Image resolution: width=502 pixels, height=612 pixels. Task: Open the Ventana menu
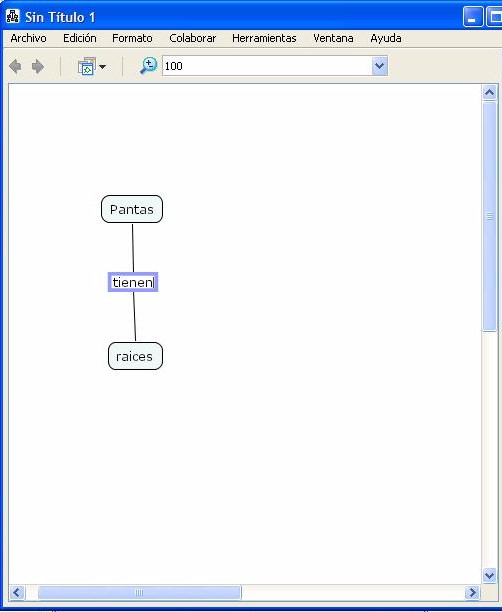333,38
